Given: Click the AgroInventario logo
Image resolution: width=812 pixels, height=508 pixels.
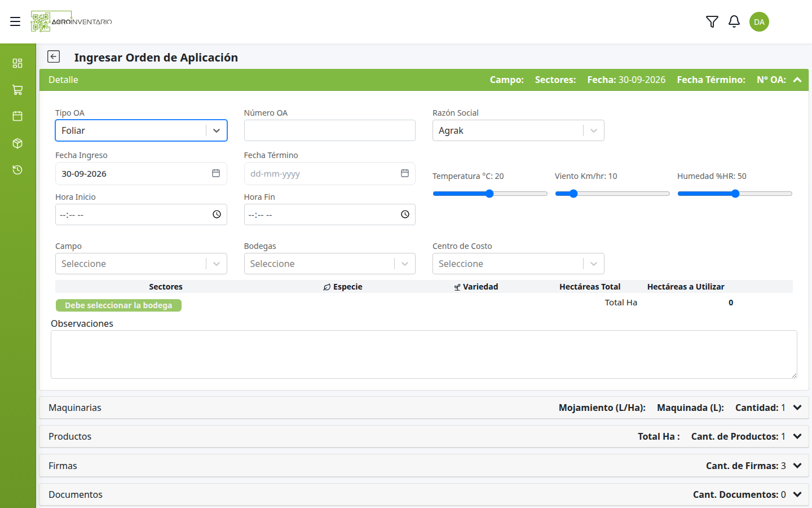Looking at the screenshot, I should point(72,21).
